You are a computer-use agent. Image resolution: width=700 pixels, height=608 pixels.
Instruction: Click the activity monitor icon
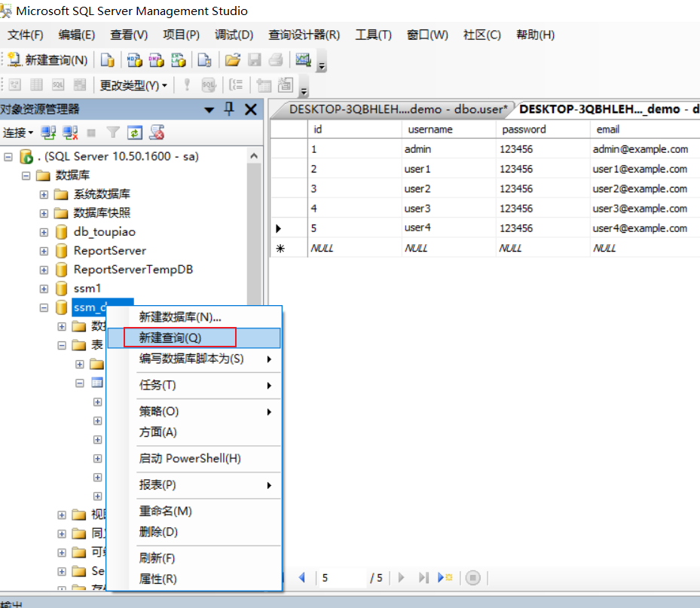[x=303, y=60]
